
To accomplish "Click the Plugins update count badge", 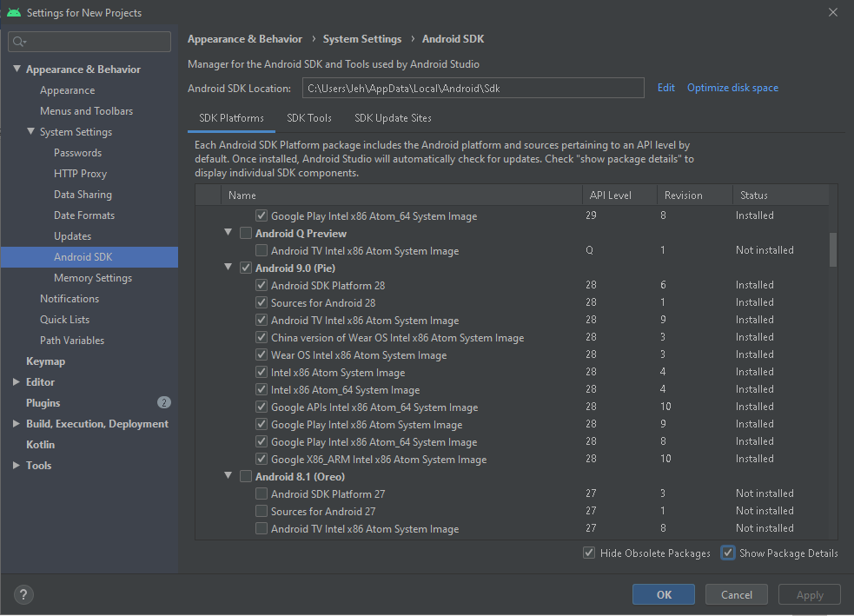I will [164, 402].
